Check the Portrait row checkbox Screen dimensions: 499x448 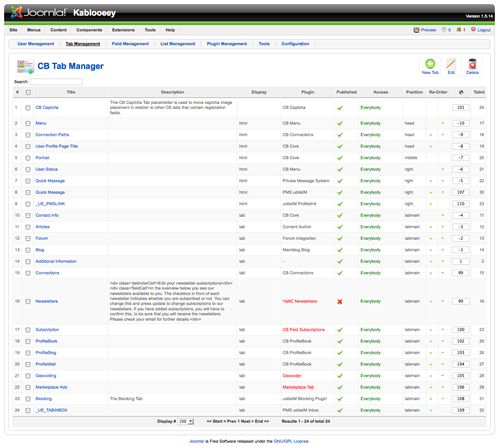click(28, 158)
